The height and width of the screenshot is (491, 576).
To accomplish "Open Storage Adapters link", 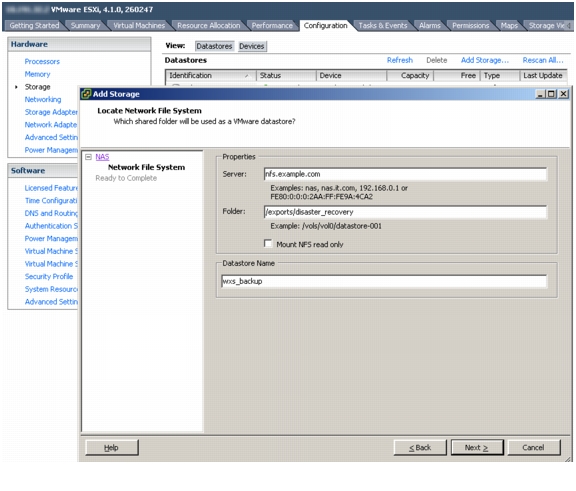I will [51, 112].
